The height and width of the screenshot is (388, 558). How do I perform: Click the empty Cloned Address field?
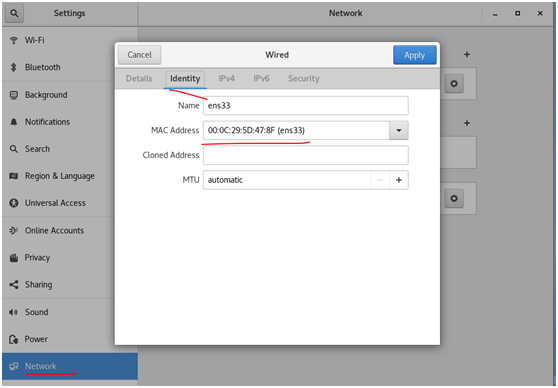click(x=306, y=155)
